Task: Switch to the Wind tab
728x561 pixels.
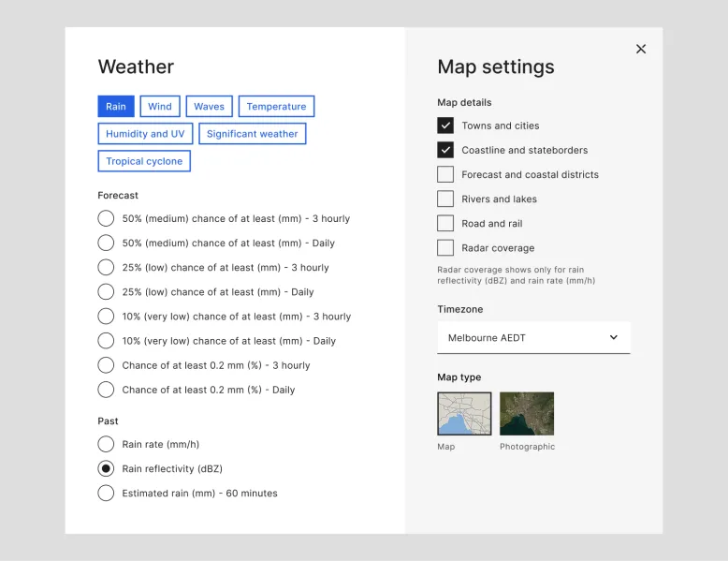Action: coord(160,107)
